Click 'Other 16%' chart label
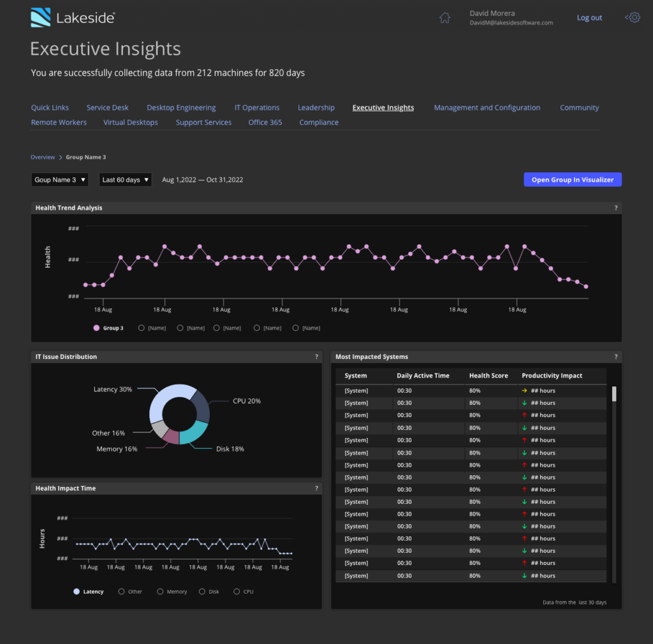The image size is (653, 644). [x=108, y=433]
